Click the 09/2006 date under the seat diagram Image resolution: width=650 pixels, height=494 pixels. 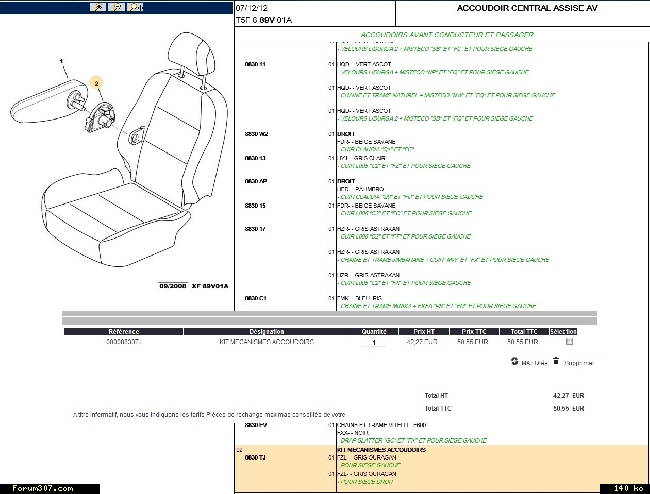[x=173, y=286]
